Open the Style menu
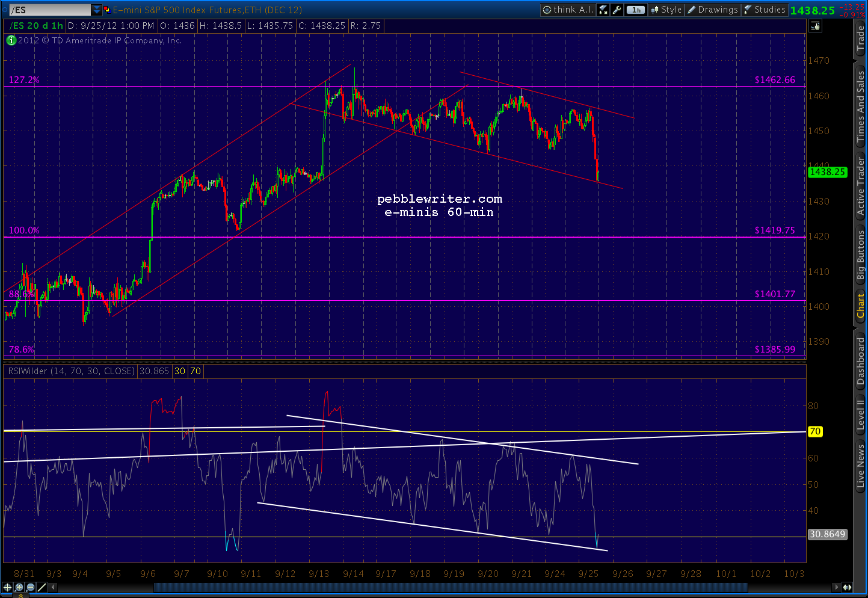This screenshot has height=598, width=868. click(666, 10)
